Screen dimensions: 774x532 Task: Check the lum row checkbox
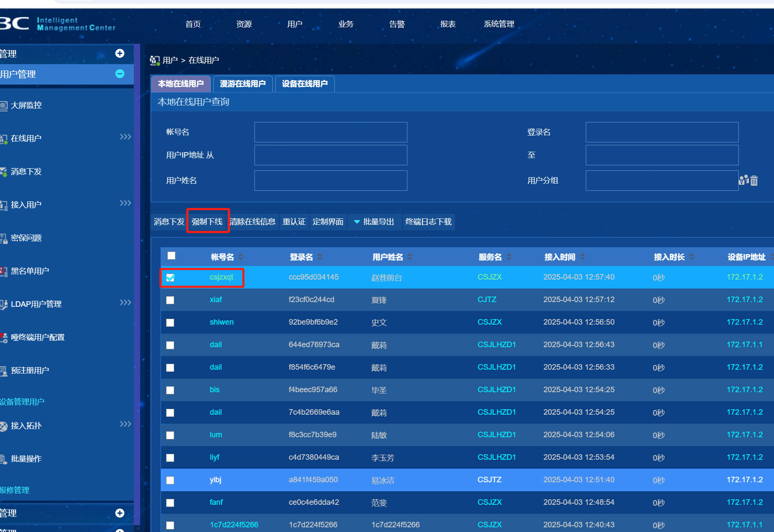click(170, 435)
